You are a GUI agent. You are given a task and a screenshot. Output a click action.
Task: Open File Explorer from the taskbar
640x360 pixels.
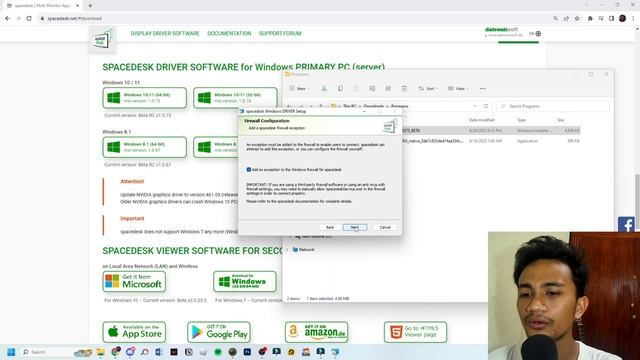tap(100, 352)
